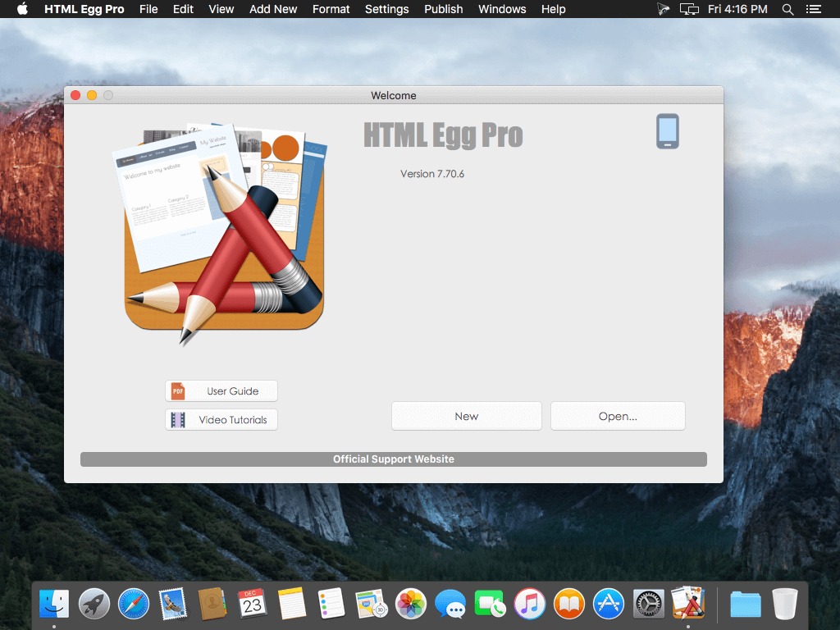Open the Add New menu
Viewport: 840px width, 630px height.
point(273,9)
